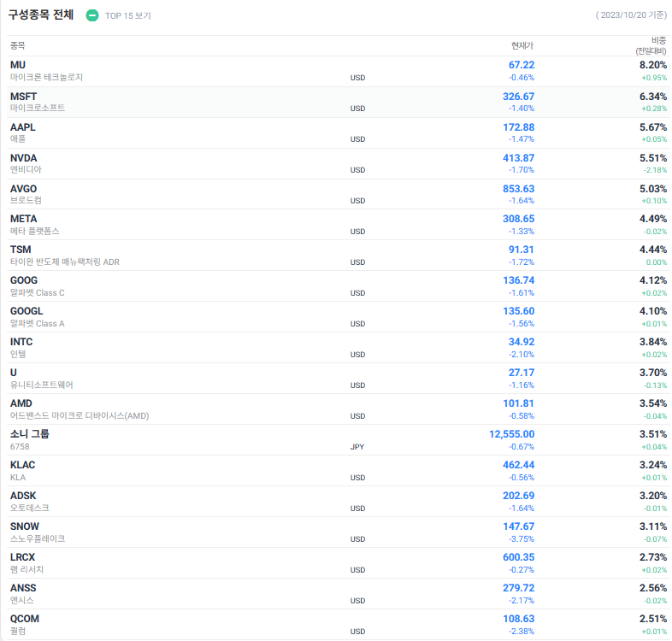Click 알파벳 Class A name
Image resolution: width=672 pixels, height=641 pixels.
pyautogui.click(x=38, y=324)
